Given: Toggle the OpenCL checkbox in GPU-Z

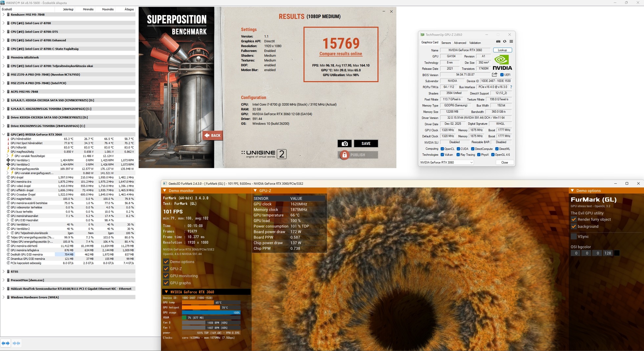Looking at the screenshot, I should pyautogui.click(x=442, y=149).
